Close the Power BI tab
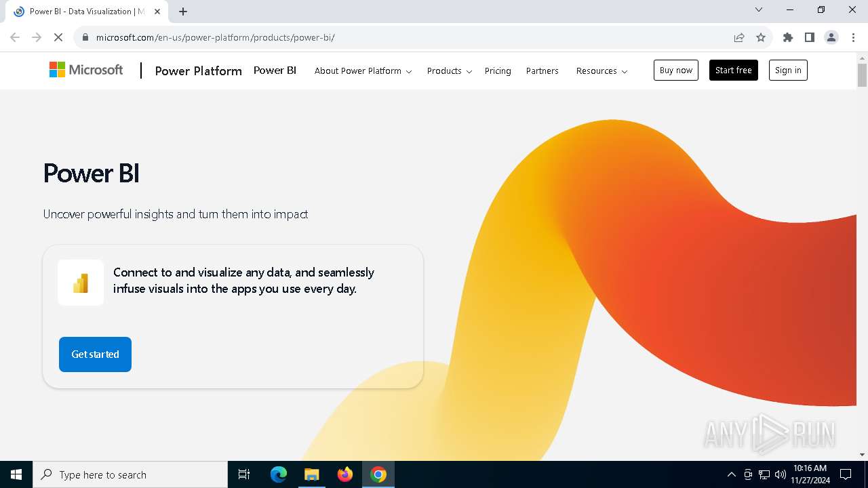This screenshot has width=868, height=488. tap(157, 12)
